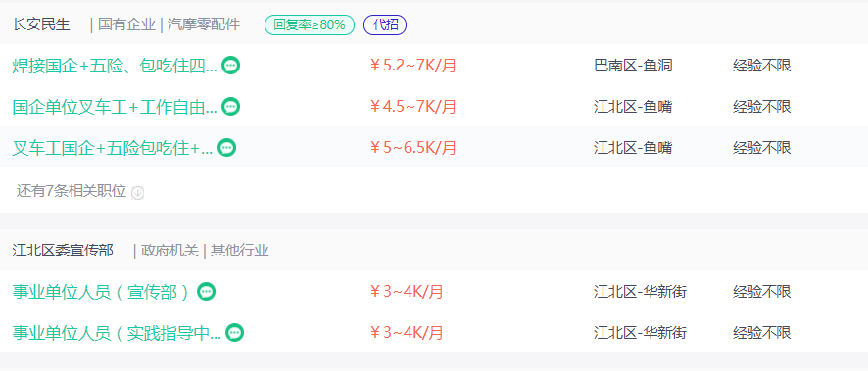Click the 回复率≥80% badge
This screenshot has width=868, height=371.
click(x=310, y=24)
